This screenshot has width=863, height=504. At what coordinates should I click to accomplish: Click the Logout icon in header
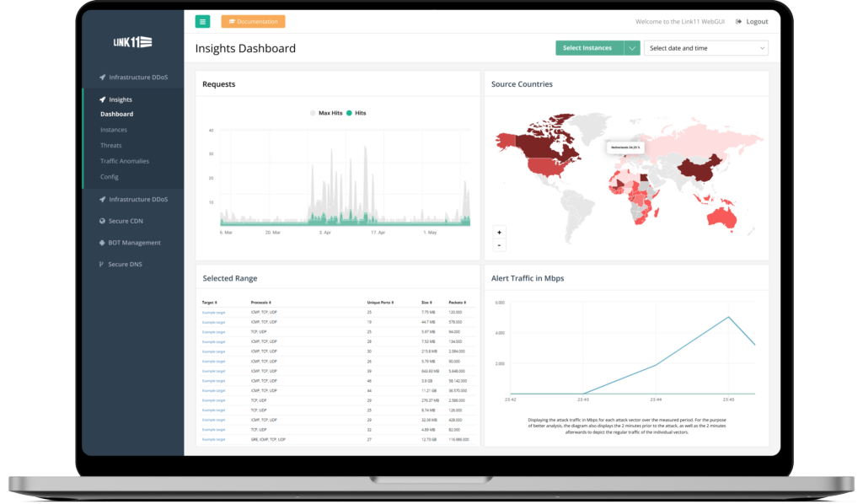coord(739,22)
